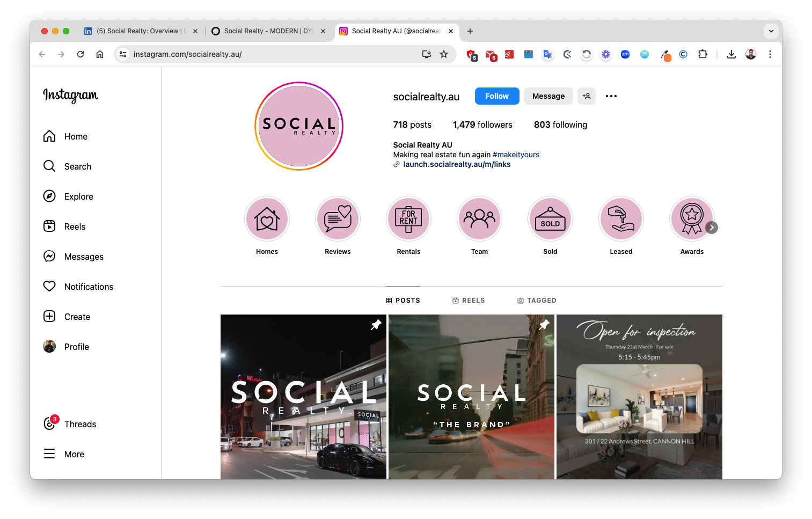
Task: Click the Message button
Action: coord(548,96)
